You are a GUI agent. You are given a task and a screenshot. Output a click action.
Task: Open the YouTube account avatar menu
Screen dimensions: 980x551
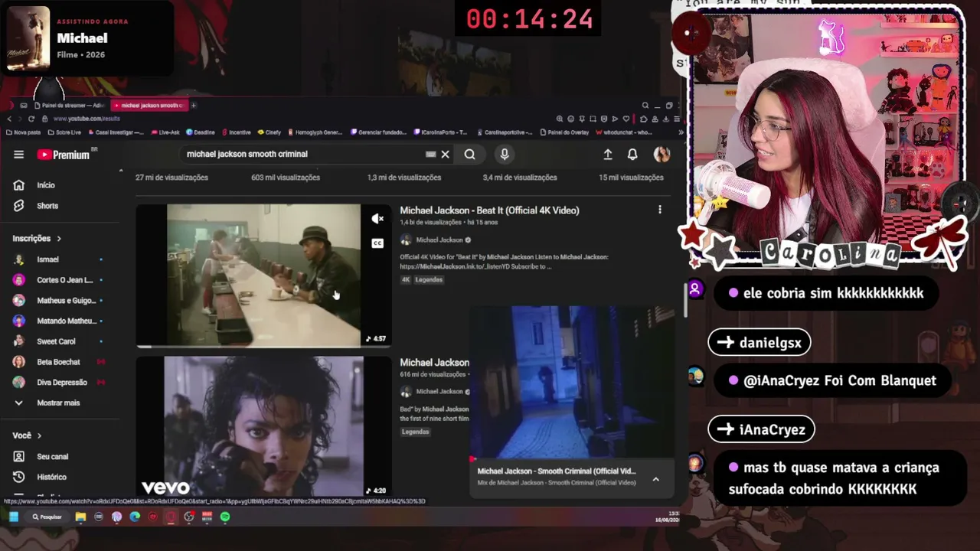point(661,155)
